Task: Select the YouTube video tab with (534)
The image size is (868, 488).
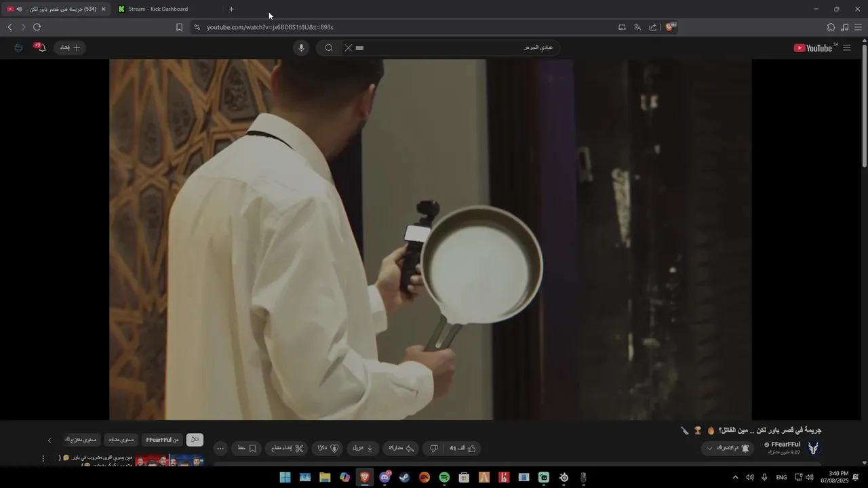Action: point(56,9)
